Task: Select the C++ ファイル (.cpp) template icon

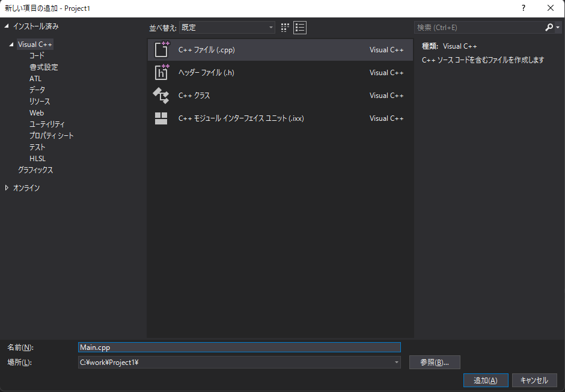Action: 162,49
